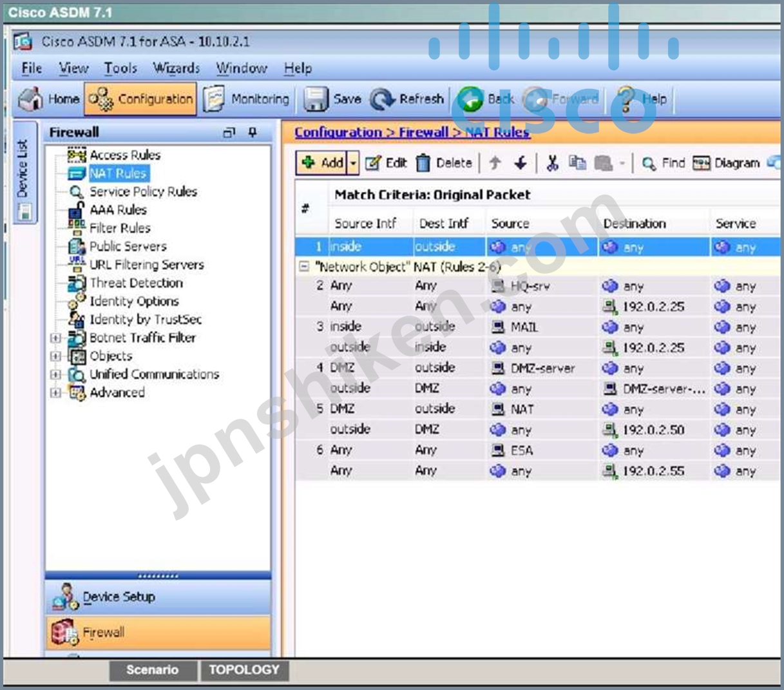
Task: Cut the rule with the scissors icon
Action: [552, 163]
